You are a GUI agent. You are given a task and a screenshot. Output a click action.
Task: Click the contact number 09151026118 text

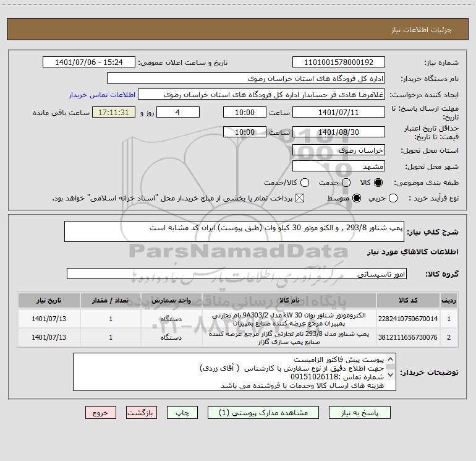point(314,377)
